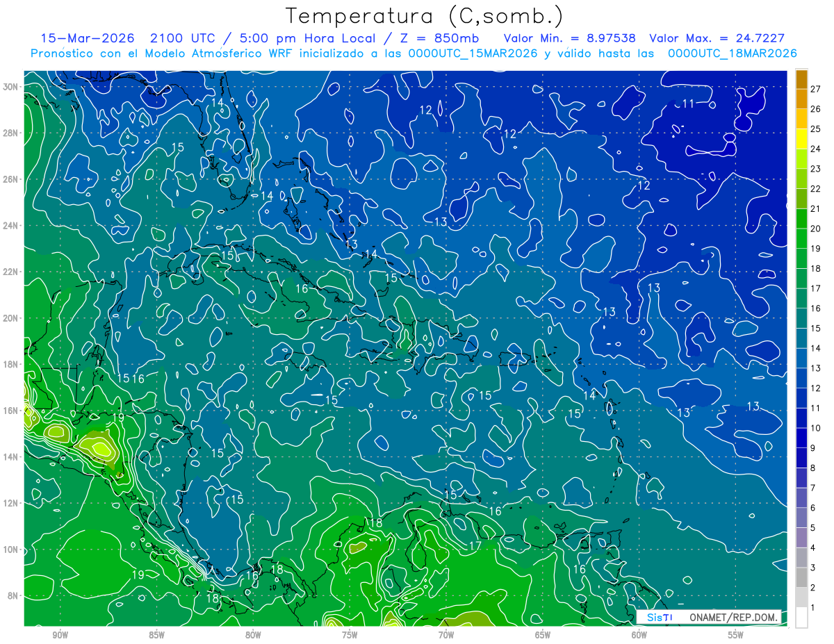
Task: Click the '22N' latitude axis label
Action: (10, 272)
